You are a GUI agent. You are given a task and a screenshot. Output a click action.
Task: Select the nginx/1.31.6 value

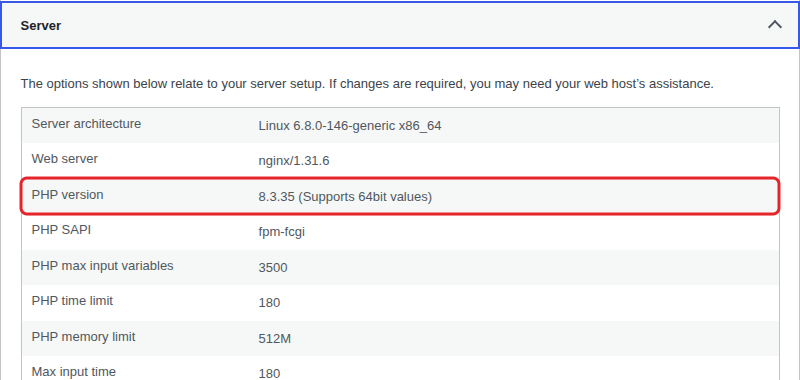(294, 161)
